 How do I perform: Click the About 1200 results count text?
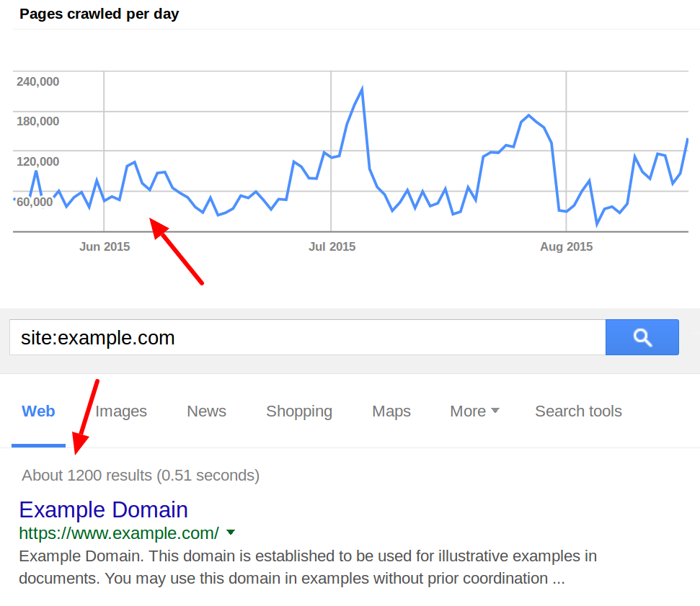[x=141, y=476]
